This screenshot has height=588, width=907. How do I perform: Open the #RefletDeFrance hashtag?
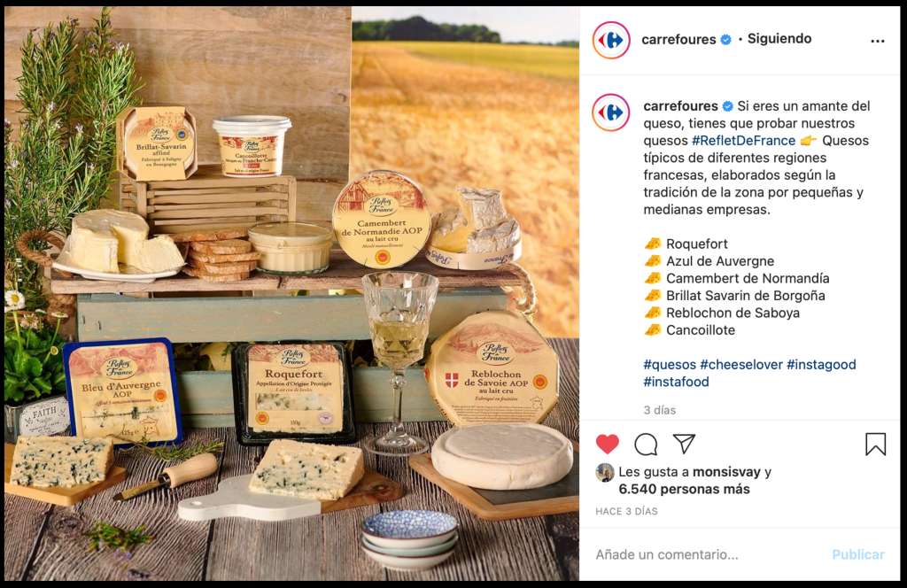[x=743, y=141]
